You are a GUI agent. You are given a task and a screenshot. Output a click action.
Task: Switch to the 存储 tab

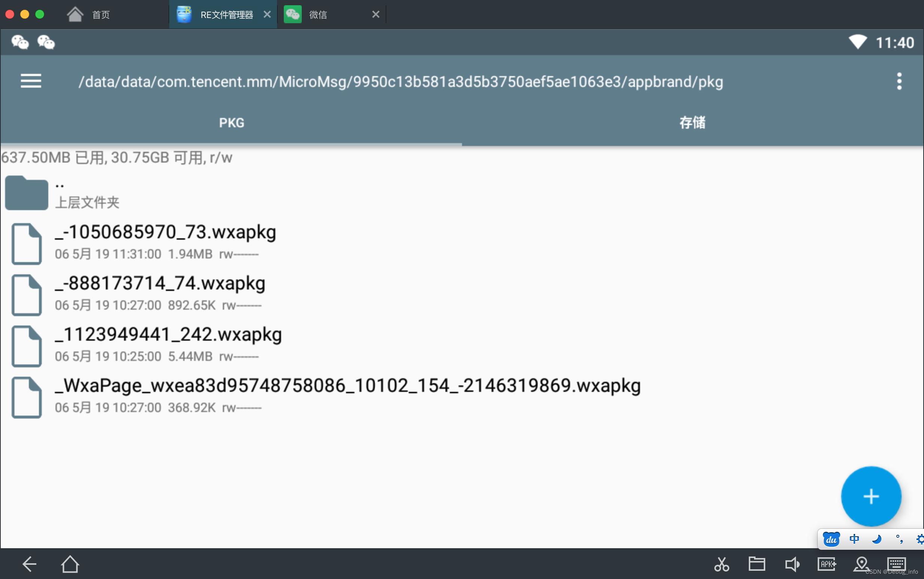692,123
